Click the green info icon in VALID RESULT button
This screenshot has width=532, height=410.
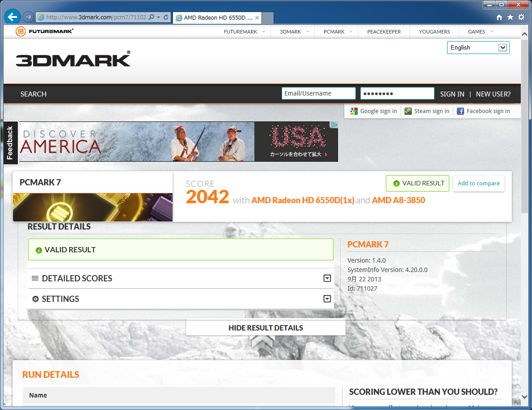[396, 183]
